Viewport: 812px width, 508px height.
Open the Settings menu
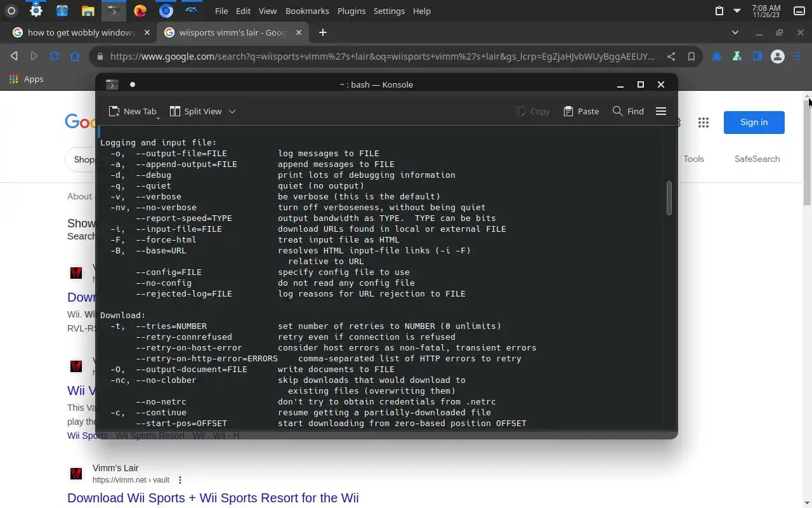pos(389,11)
